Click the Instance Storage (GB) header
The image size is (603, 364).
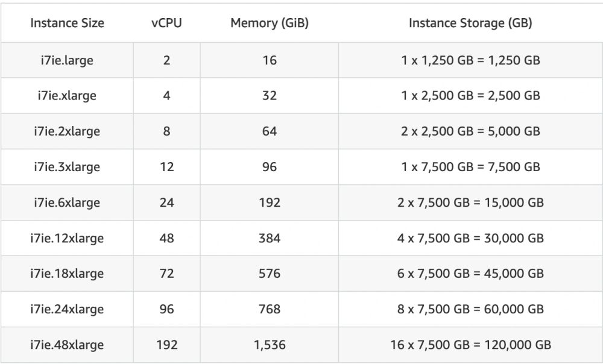pos(470,23)
